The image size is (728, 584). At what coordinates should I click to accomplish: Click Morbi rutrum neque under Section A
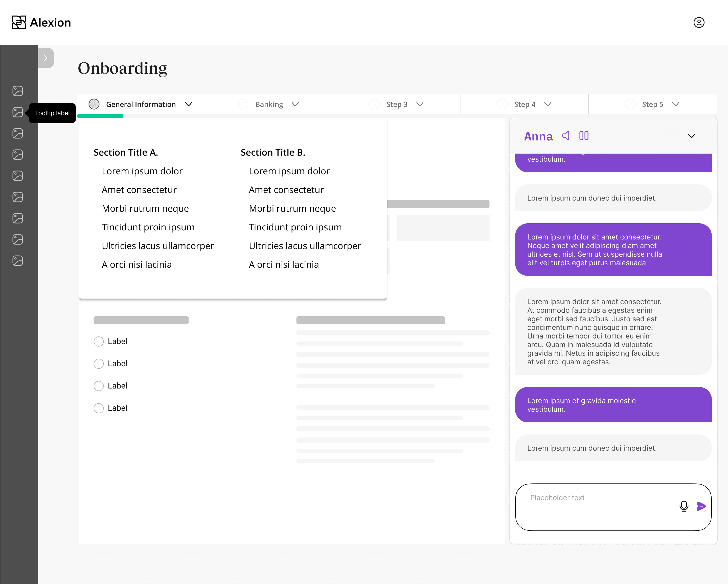click(145, 208)
